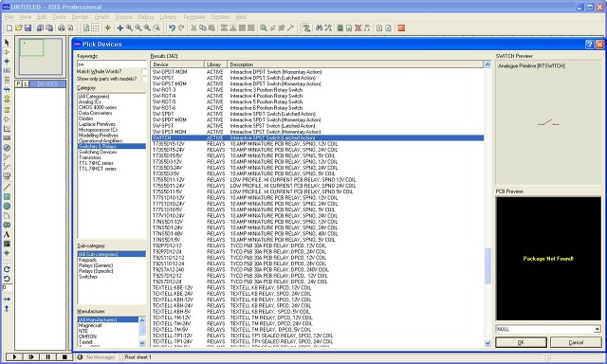Select OMRON in Manufacturer list
This screenshot has height=364, width=607.
[87, 337]
